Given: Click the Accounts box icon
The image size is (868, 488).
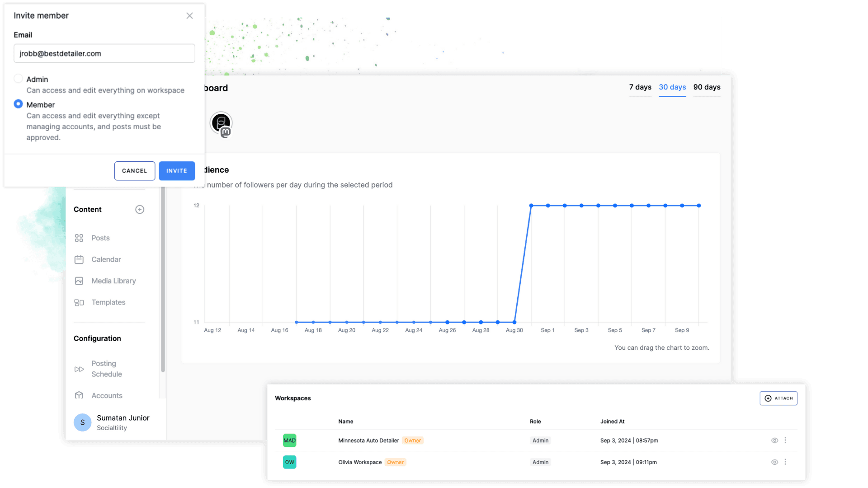Looking at the screenshot, I should 79,395.
